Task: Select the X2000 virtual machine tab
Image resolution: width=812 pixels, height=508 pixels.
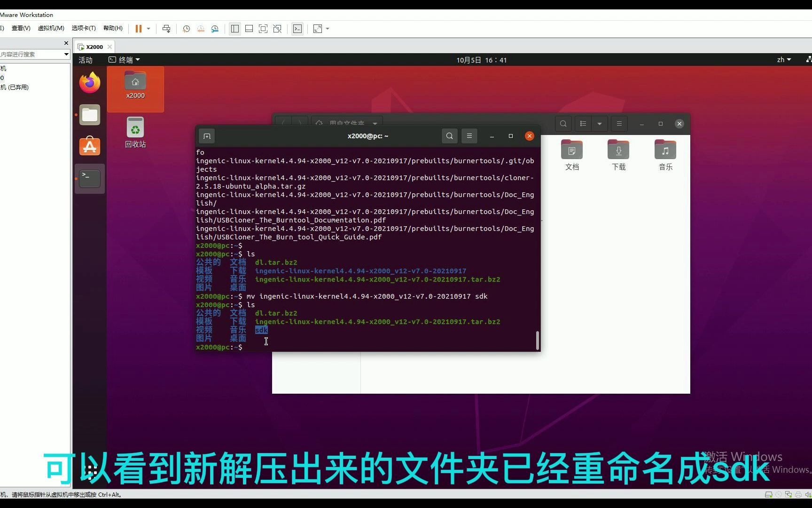Action: (94, 47)
